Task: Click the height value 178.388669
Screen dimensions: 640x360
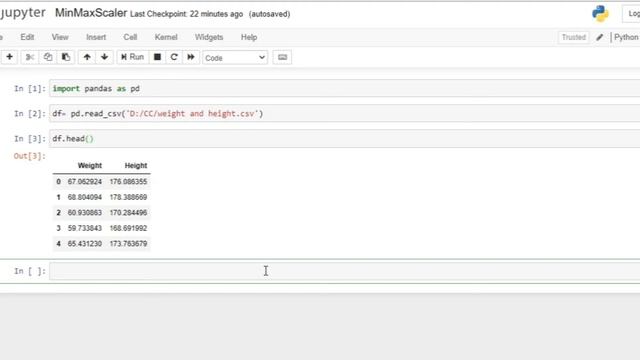Action: click(x=128, y=197)
